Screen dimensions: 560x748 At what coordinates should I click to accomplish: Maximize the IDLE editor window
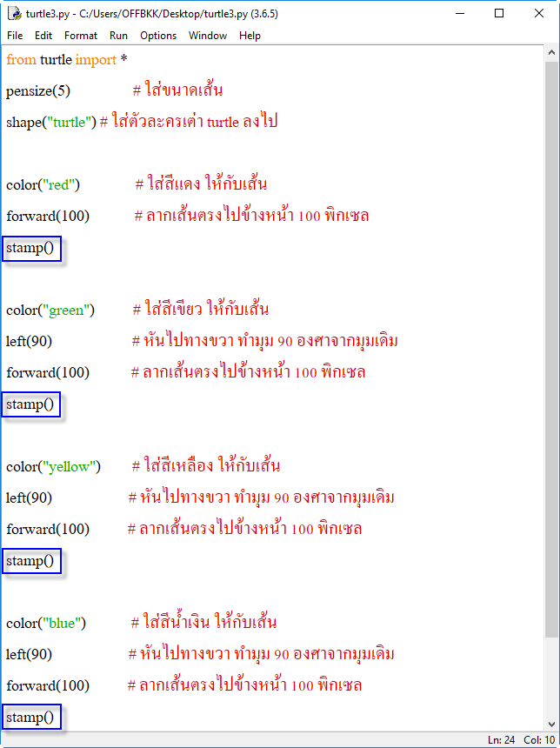pyautogui.click(x=499, y=14)
